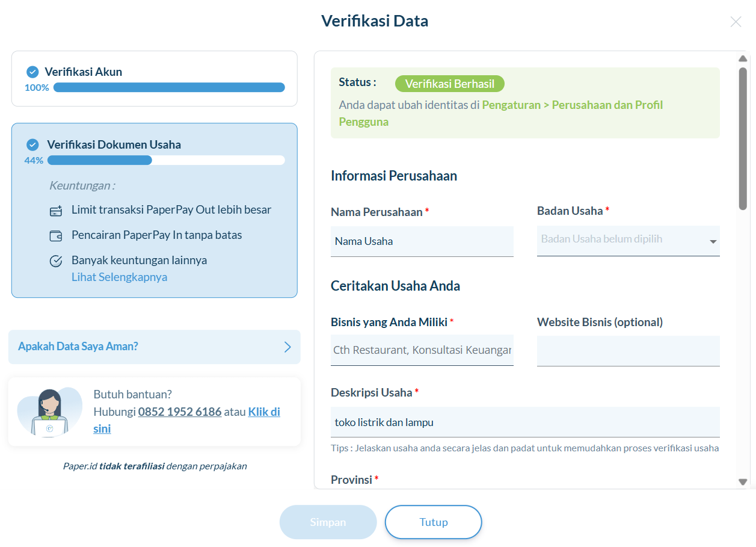Select the Verifikasi Akun step card
The height and width of the screenshot is (547, 756).
tap(154, 79)
